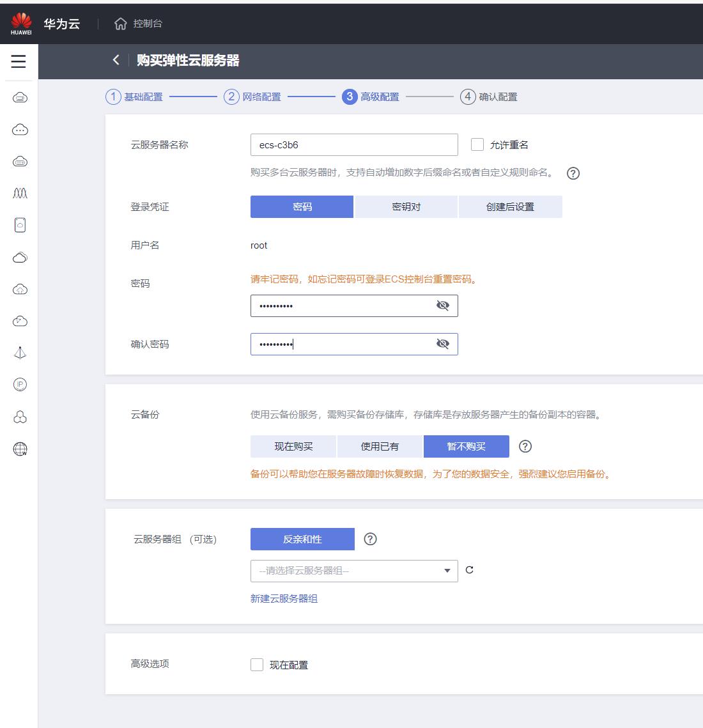The image size is (703, 728).
Task: Choose 暂不购买 for cloud backup
Action: [x=466, y=446]
